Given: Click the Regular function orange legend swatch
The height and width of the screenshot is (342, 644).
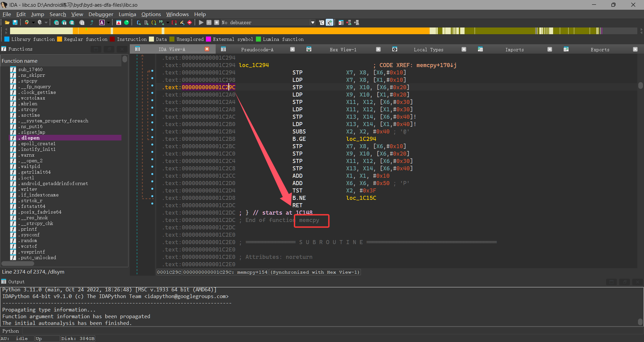Looking at the screenshot, I should click(x=60, y=39).
